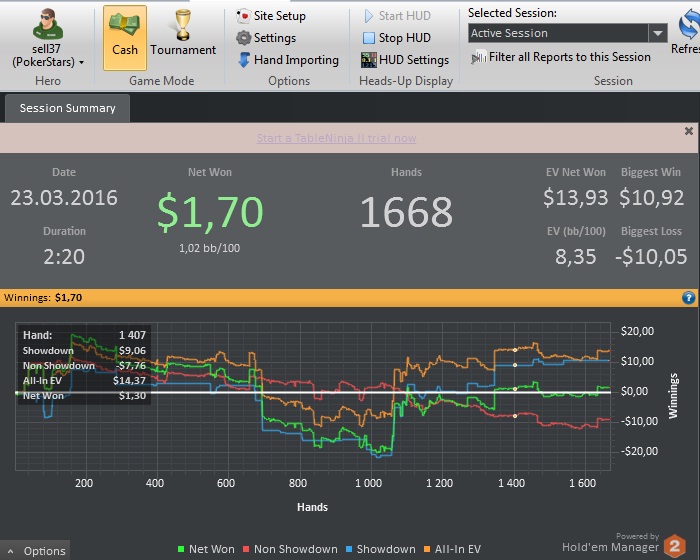Switch to Cash game mode
The width and height of the screenshot is (700, 560).
click(125, 38)
